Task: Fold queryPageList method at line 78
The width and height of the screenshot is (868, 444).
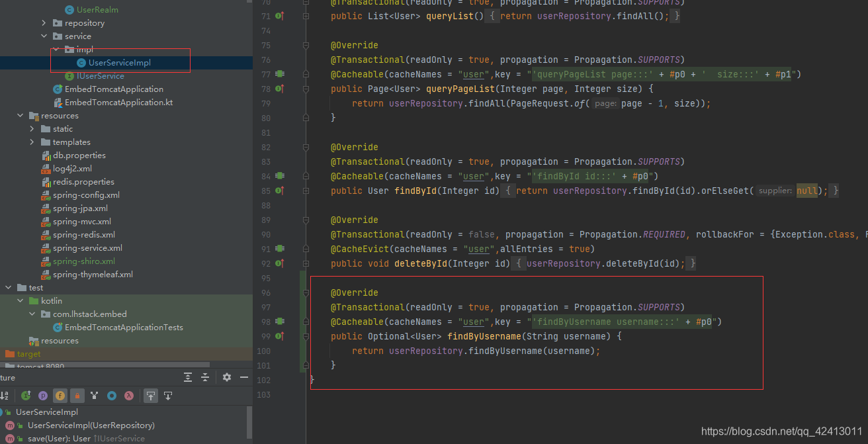Action: pos(306,89)
